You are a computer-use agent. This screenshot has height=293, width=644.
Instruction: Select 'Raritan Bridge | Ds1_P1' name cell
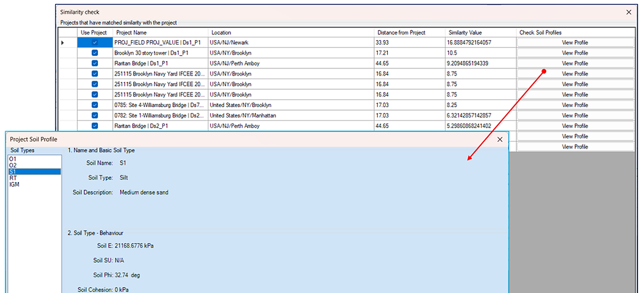click(160, 63)
